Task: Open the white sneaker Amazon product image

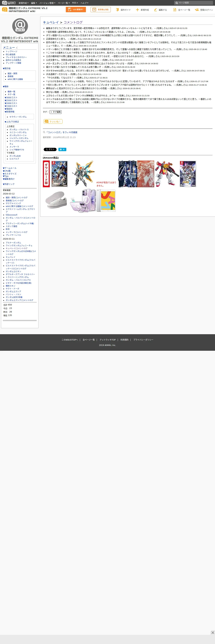Action: click(56, 200)
